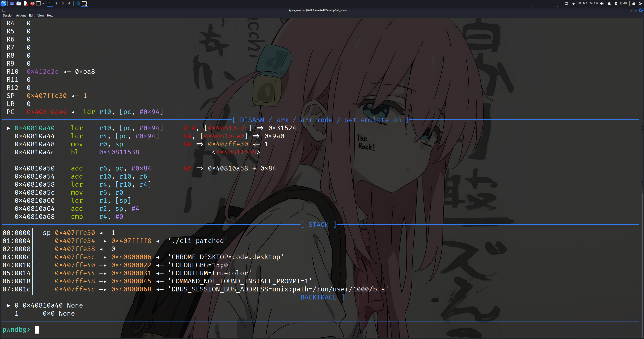Close the terminal window
The image size is (644, 339).
point(641,10)
